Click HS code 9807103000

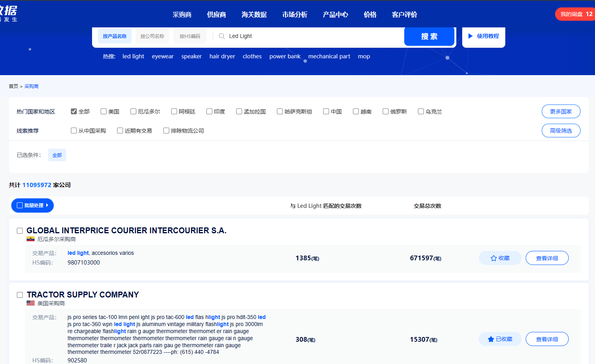tap(83, 263)
